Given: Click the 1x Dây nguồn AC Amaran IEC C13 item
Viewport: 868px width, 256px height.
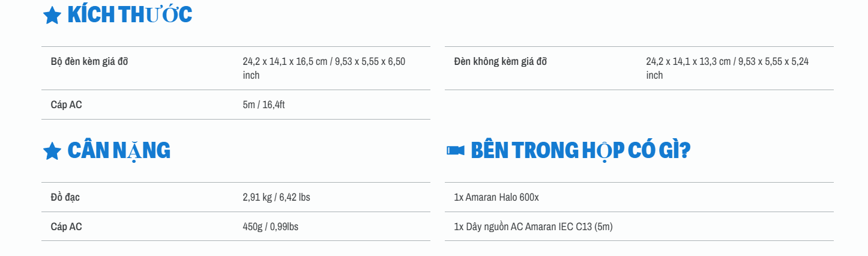Looking at the screenshot, I should tap(533, 227).
